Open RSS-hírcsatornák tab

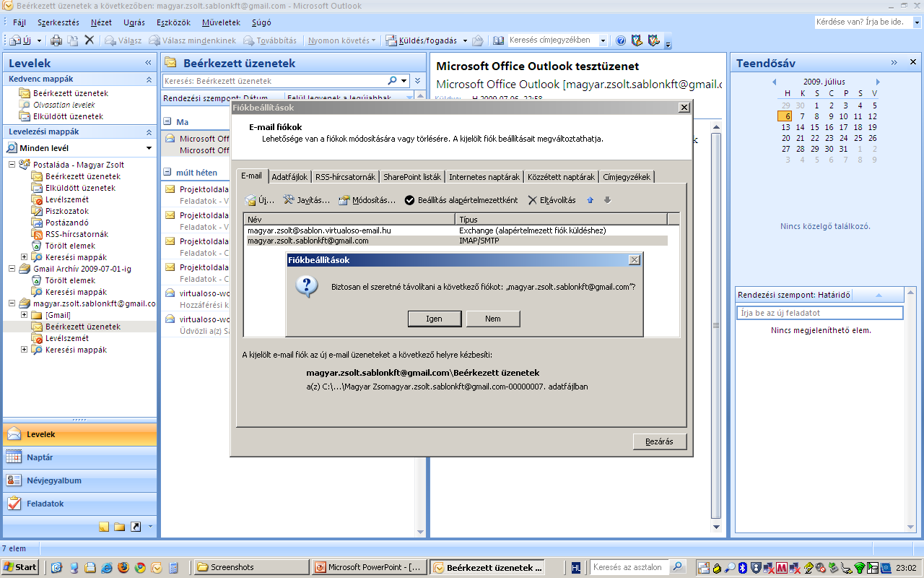point(345,177)
